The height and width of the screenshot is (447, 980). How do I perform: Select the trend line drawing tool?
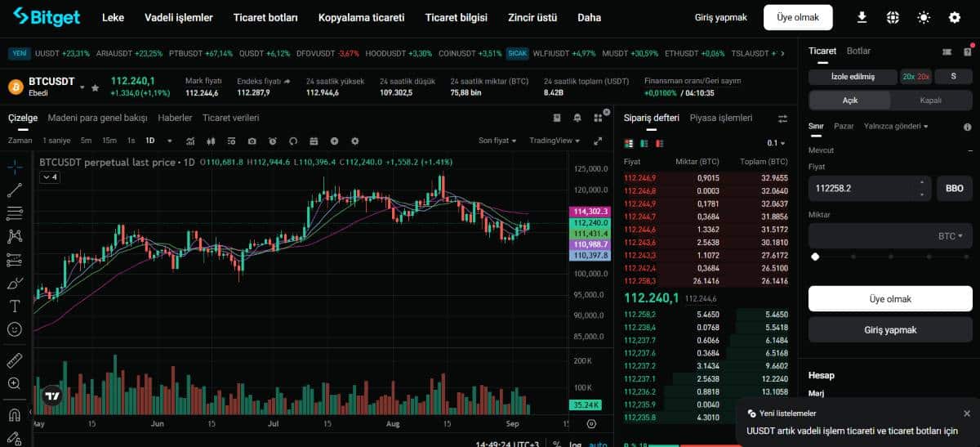(x=15, y=190)
